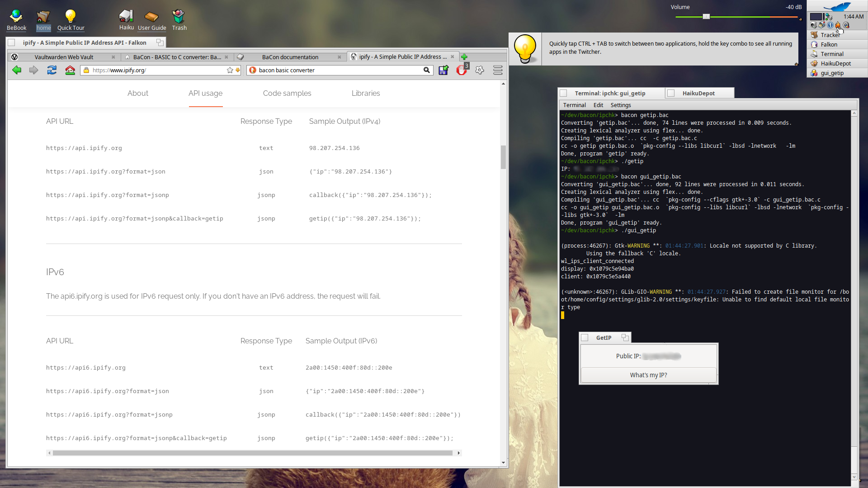
Task: Open the downloads manager icon in Falkon
Action: click(x=443, y=70)
